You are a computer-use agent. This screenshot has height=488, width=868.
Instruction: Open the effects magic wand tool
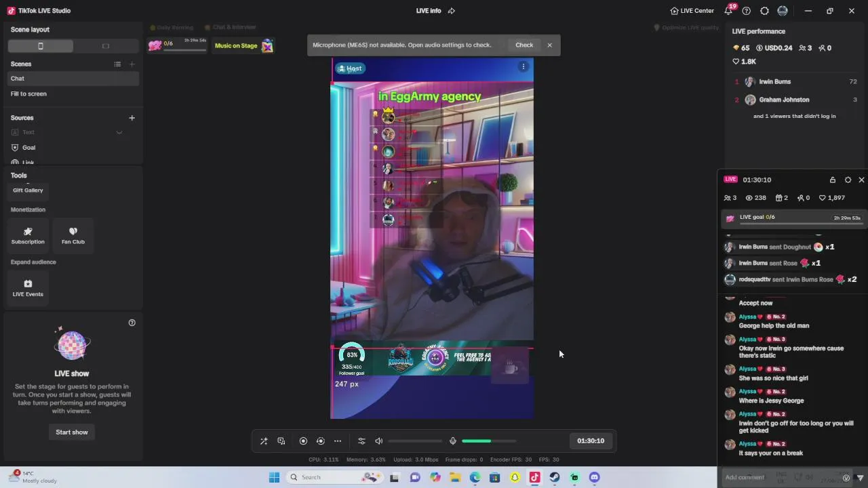pos(264,441)
